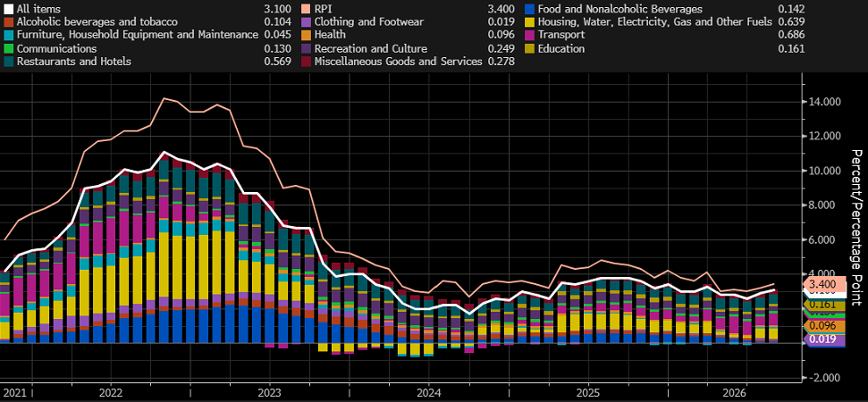Click the Transport value 0.686
This screenshot has width=868, height=402.
click(x=791, y=36)
